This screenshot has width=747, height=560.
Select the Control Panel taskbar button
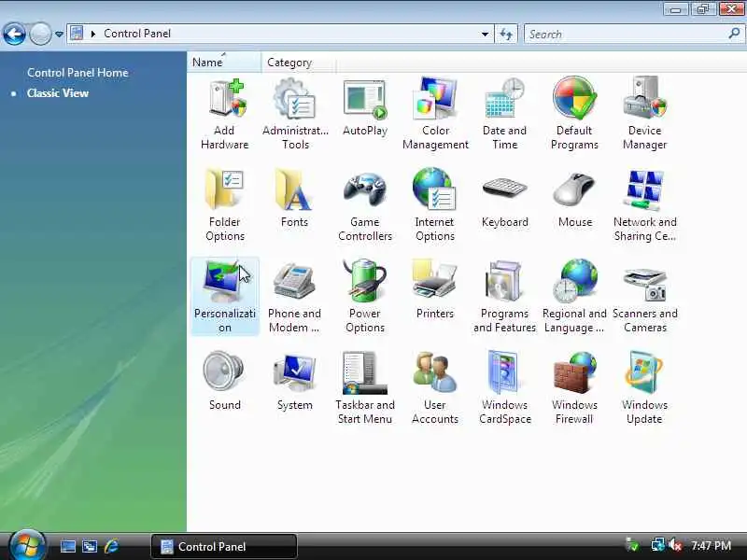point(224,546)
